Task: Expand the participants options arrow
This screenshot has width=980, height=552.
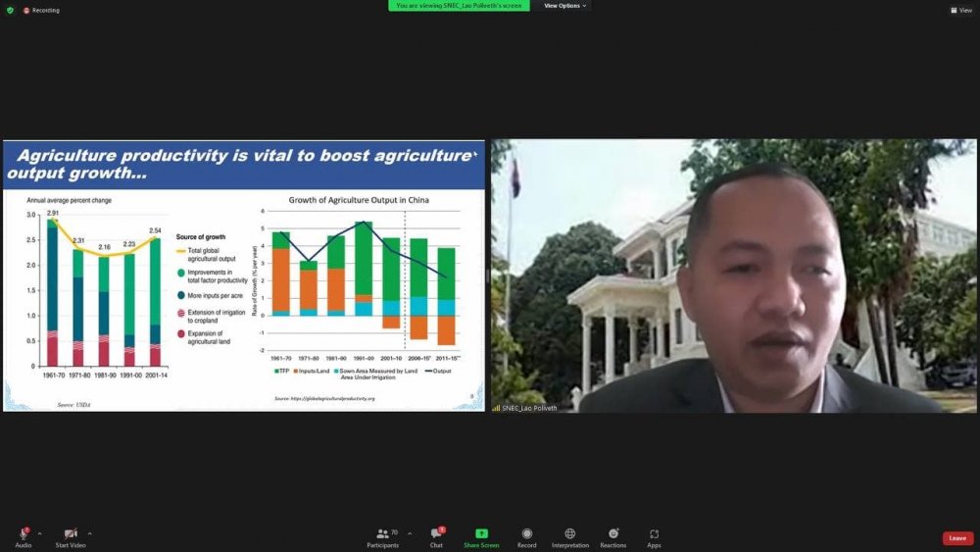Action: click(410, 534)
